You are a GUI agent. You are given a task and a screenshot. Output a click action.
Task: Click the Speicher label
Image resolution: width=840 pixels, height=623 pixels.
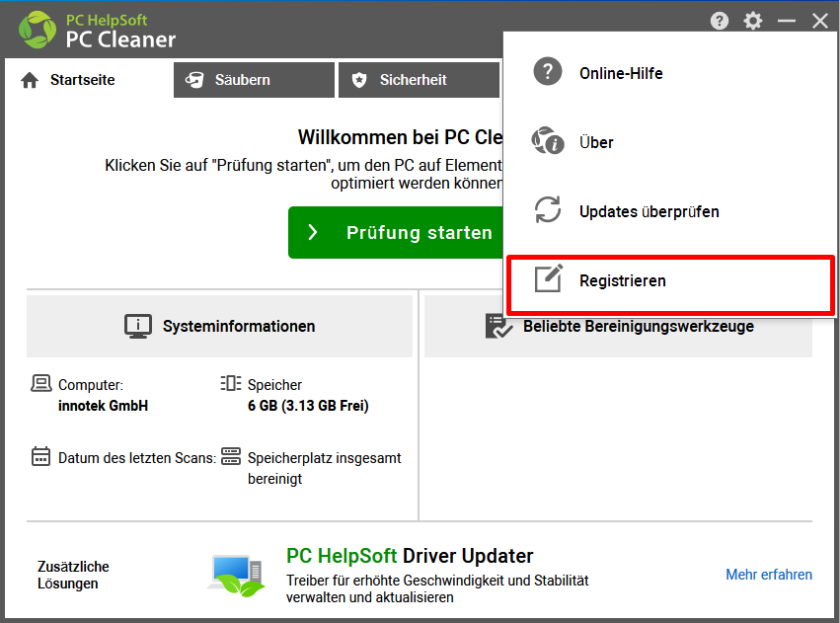pos(274,385)
